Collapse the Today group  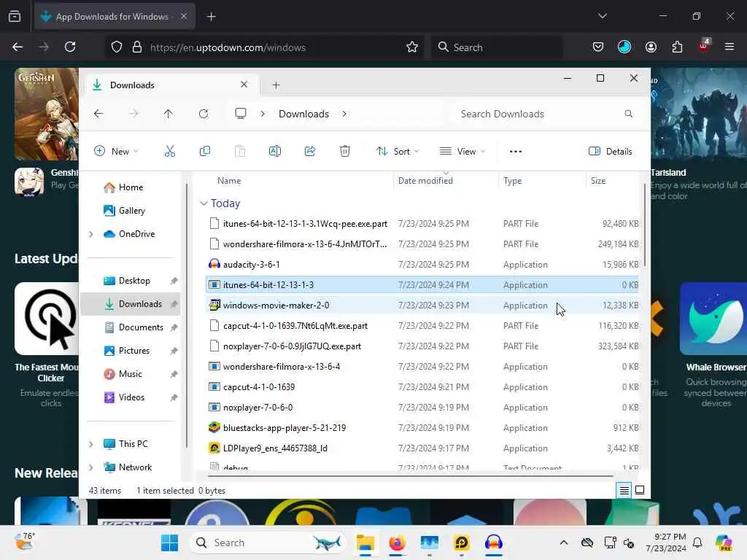coord(204,203)
